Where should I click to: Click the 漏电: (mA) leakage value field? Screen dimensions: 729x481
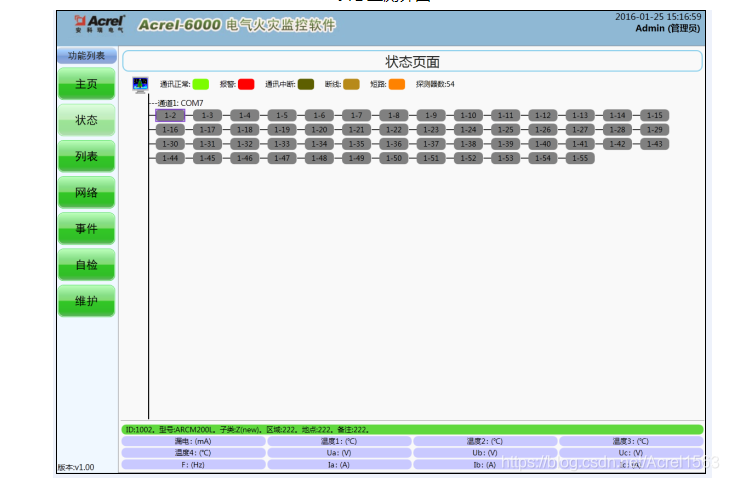[x=193, y=441]
